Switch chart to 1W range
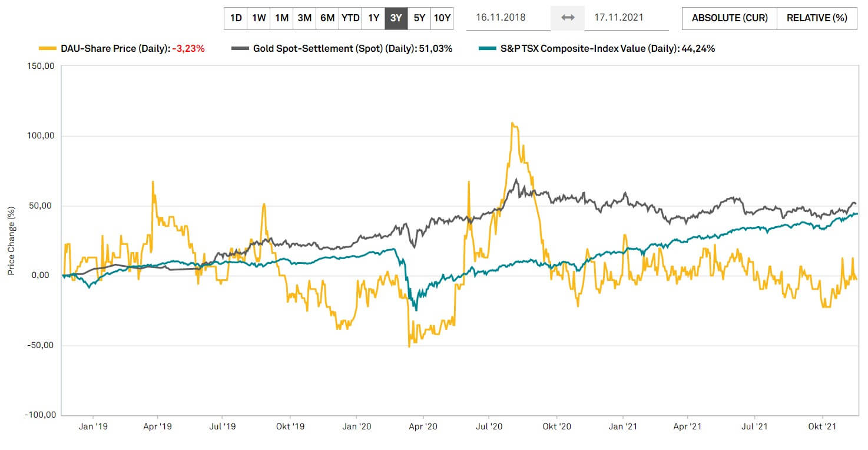868x450 pixels. pos(259,18)
